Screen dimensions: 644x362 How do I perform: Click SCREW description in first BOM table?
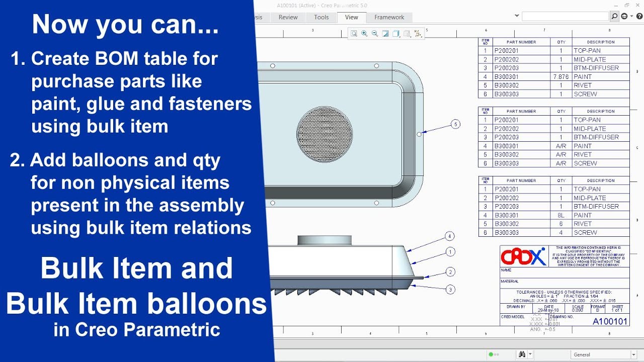[585, 94]
